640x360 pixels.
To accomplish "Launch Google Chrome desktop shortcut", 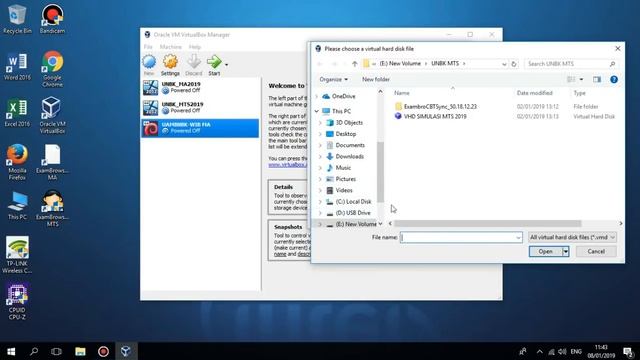I will point(52,69).
